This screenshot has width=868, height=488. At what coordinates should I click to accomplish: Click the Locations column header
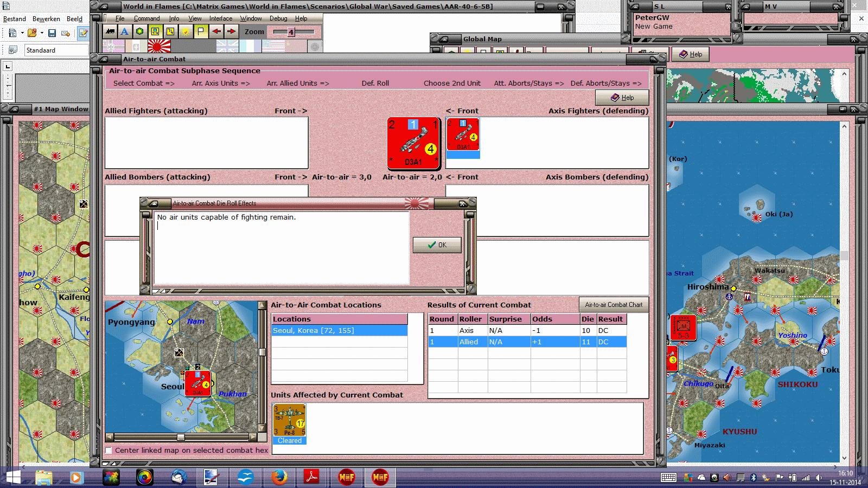click(x=340, y=319)
